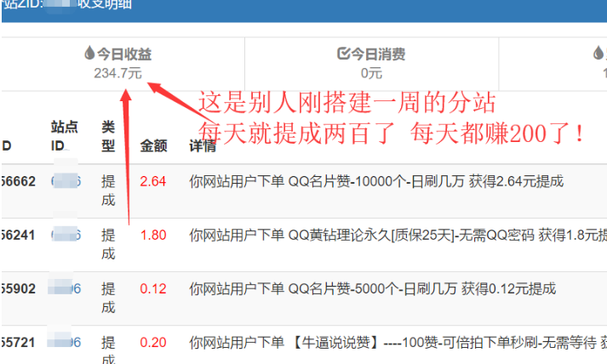Click the droplet icon beside 今日收益
Screen dimensions: 607x364
(89, 54)
